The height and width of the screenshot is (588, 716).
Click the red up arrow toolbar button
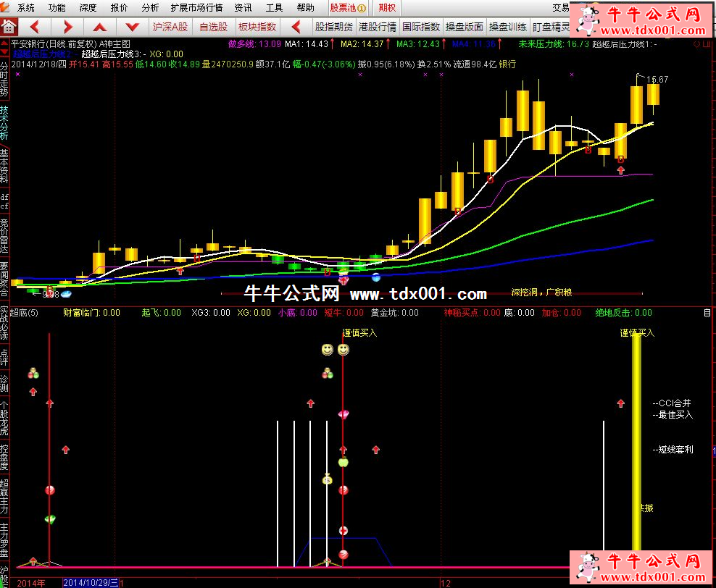[100, 27]
